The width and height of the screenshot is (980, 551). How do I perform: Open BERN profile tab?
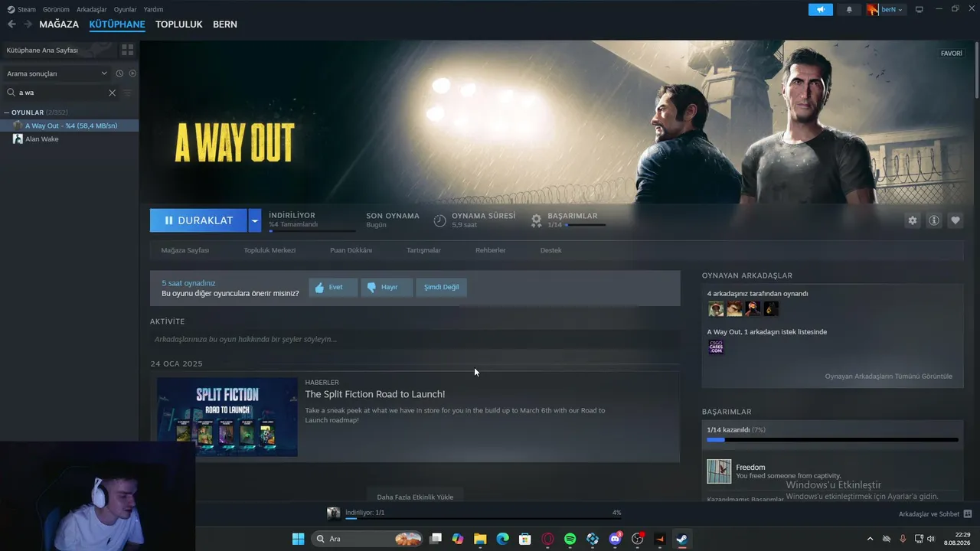click(x=224, y=24)
